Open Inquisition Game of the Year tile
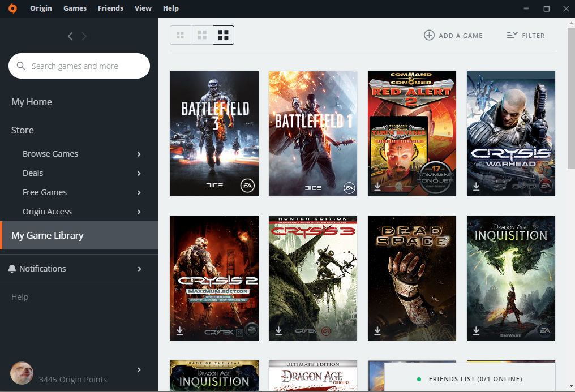This screenshot has height=392, width=575. pos(214,376)
